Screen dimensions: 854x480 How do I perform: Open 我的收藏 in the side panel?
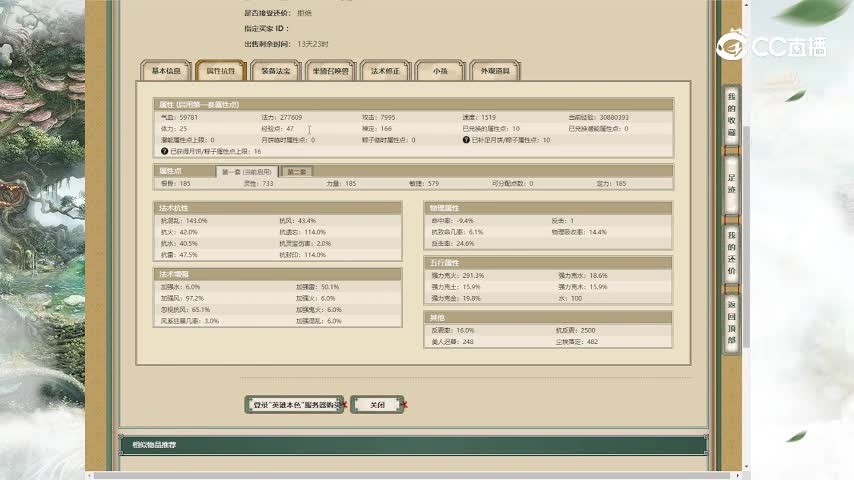pos(731,114)
